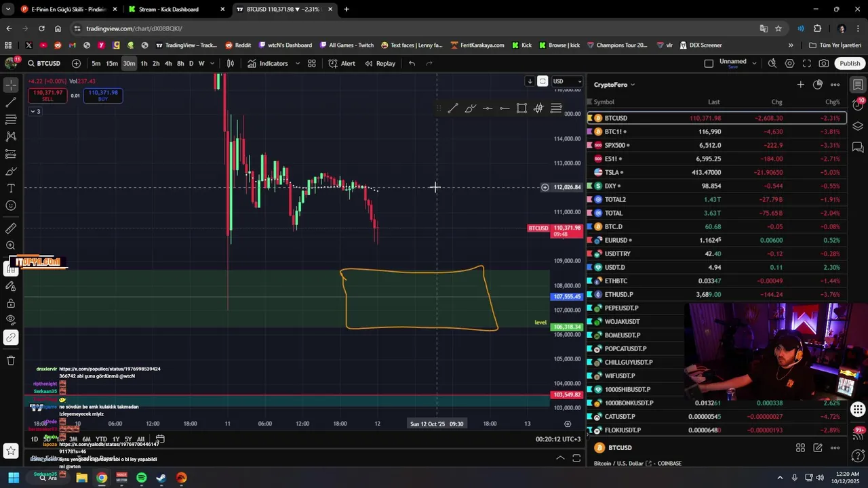Viewport: 868px width, 488px height.
Task: Select the text annotation tool
Action: (x=11, y=188)
